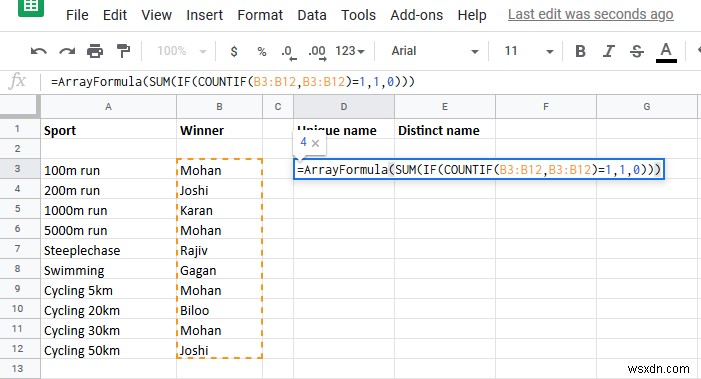
Task: Format as currency with dollar icon
Action: point(234,51)
